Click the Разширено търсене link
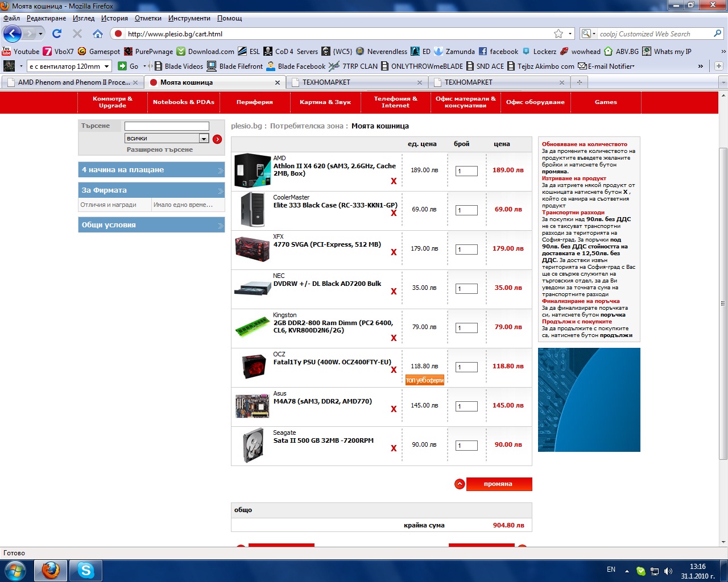Viewport: 728px width, 582px height. tap(160, 149)
